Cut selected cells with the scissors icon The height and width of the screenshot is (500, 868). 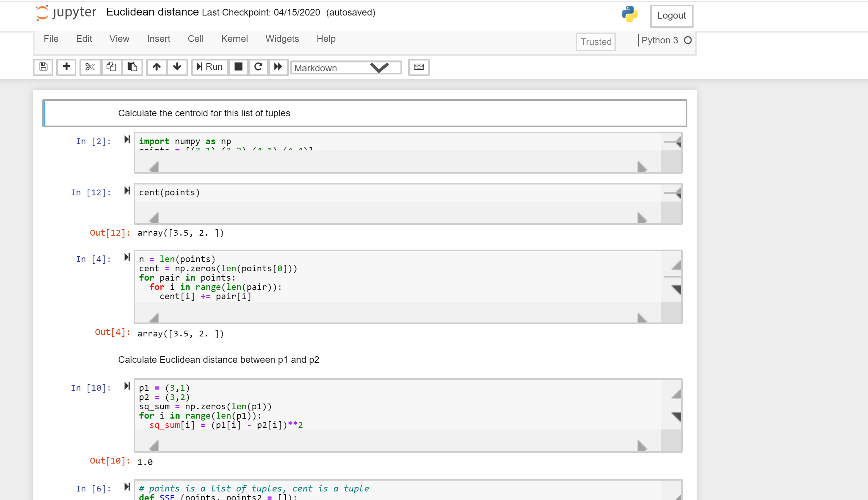click(x=90, y=67)
